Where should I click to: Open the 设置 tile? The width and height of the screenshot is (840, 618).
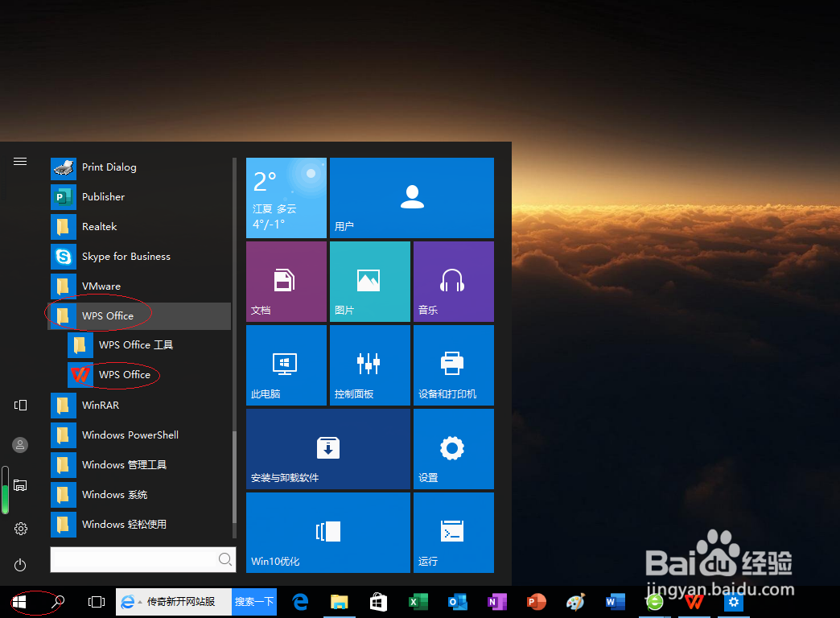pyautogui.click(x=454, y=449)
